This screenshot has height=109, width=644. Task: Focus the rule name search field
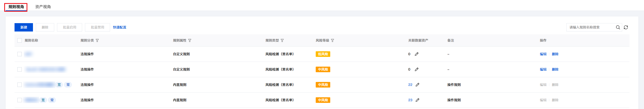pyautogui.click(x=591, y=27)
